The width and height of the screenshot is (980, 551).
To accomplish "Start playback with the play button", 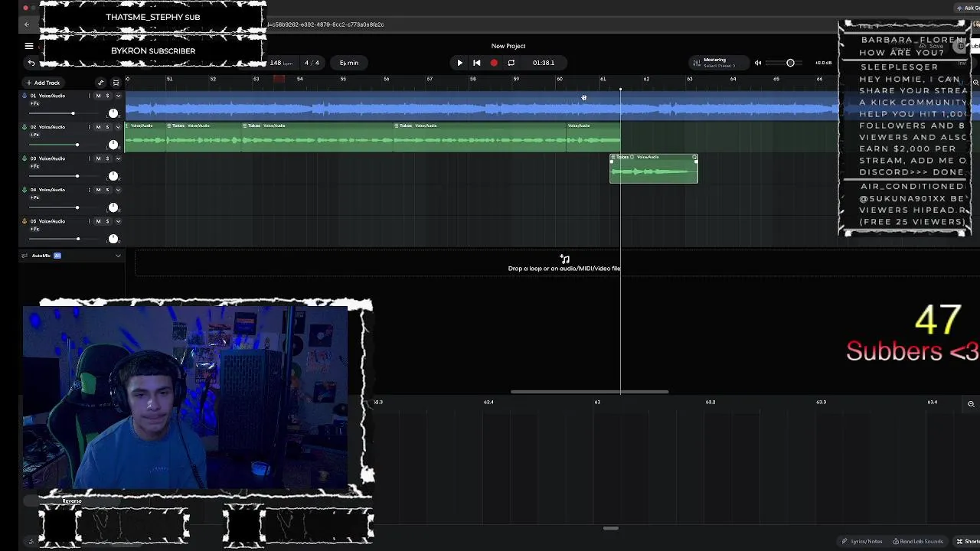I will (x=459, y=63).
